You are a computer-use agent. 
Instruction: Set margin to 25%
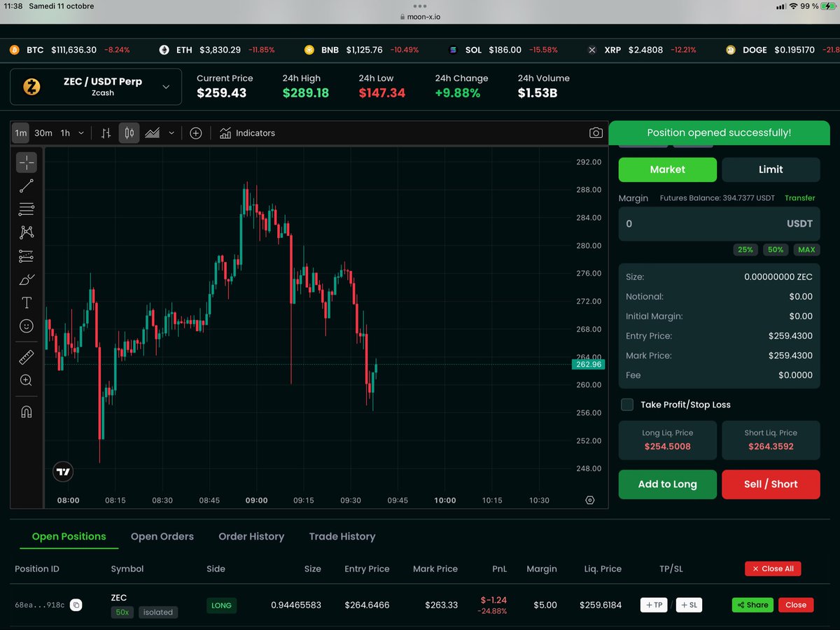(x=745, y=250)
